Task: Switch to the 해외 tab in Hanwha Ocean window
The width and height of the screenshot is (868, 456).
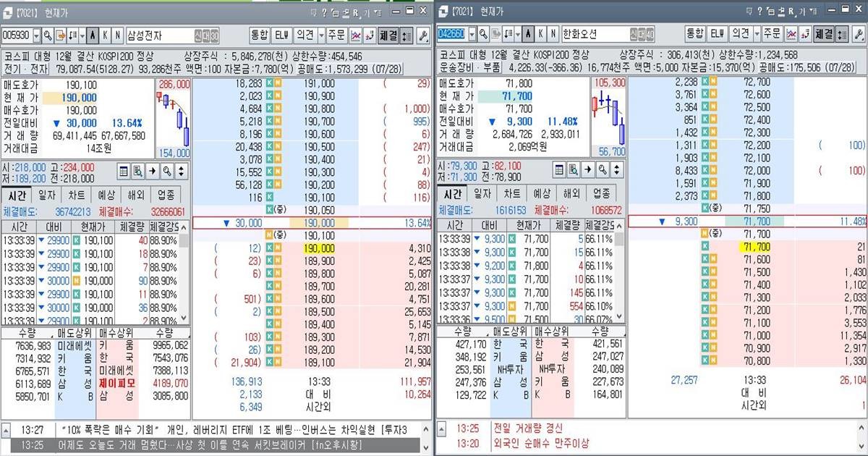Action: (571, 194)
